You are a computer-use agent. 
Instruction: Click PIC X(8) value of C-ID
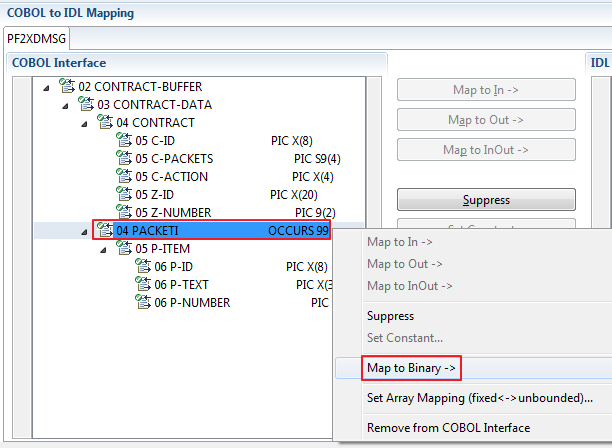[292, 140]
